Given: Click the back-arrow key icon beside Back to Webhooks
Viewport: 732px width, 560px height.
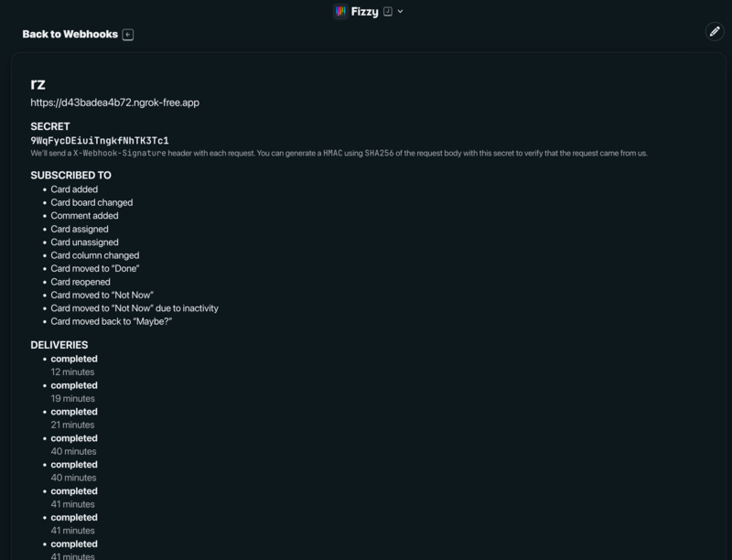Looking at the screenshot, I should (128, 33).
